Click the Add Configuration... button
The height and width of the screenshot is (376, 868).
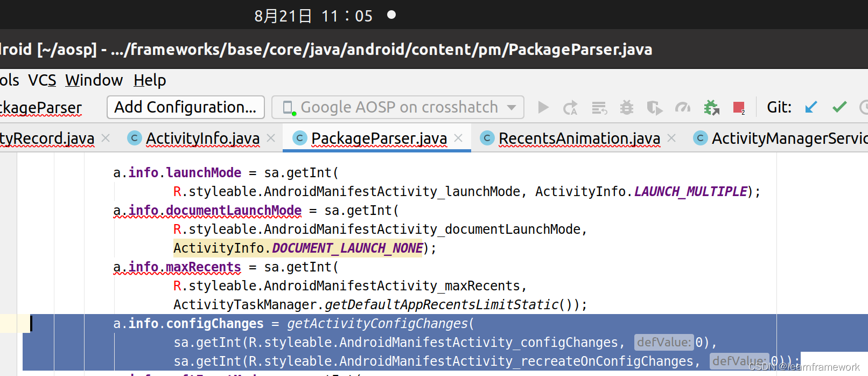click(186, 107)
